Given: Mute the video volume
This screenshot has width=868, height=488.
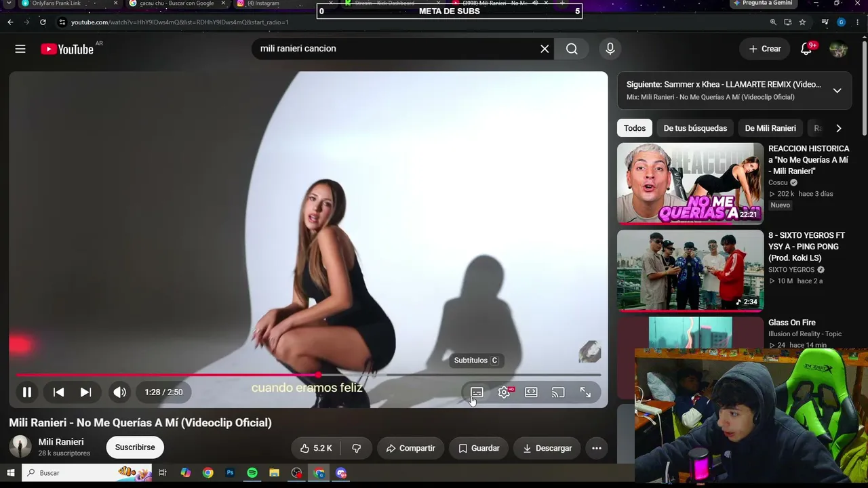Looking at the screenshot, I should [120, 392].
